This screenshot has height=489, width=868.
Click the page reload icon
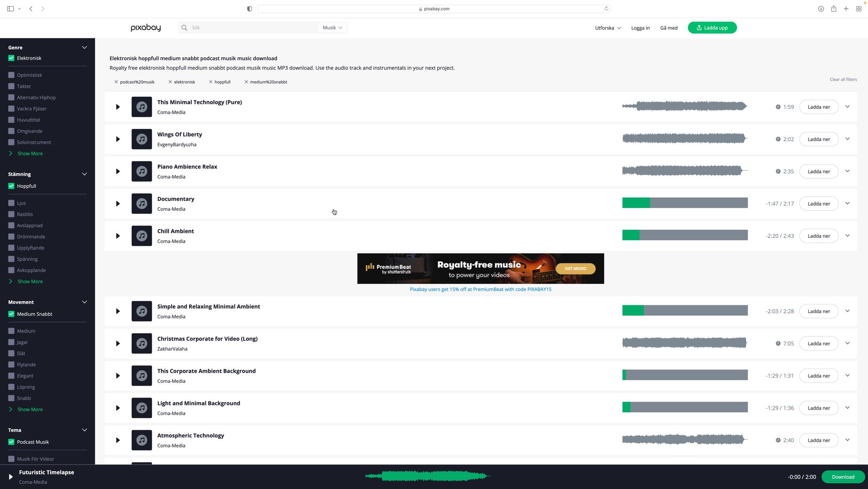pyautogui.click(x=606, y=9)
